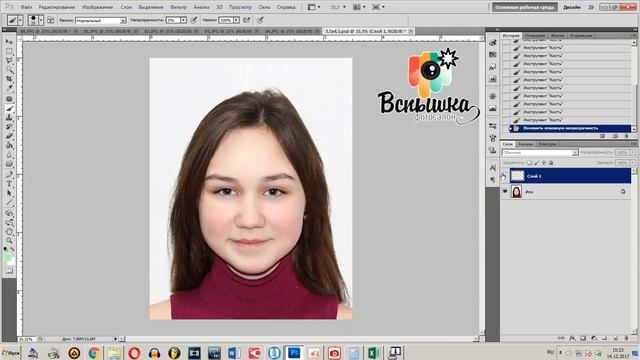Select the Quick Selection tool
The height and width of the screenshot is (360, 640).
[9, 70]
